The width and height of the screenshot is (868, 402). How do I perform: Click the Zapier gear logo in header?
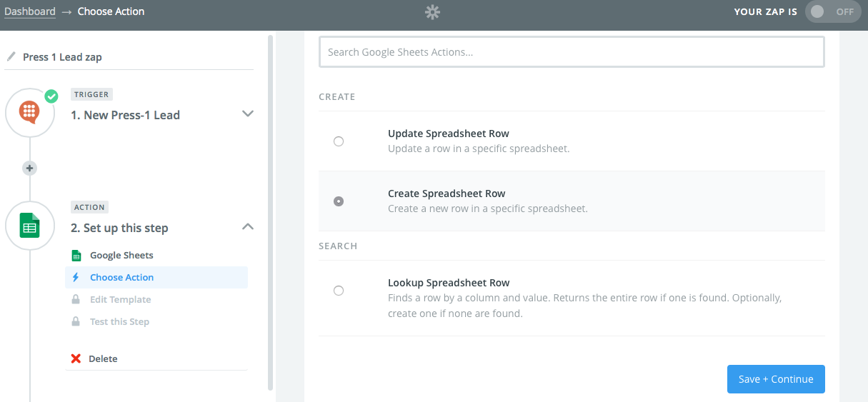click(432, 11)
